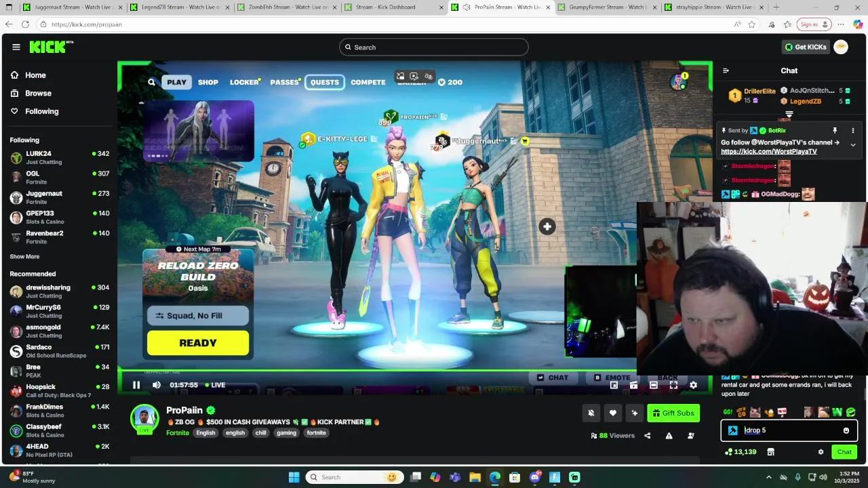Click the sparkle subscribe icon
Screen dimensions: 868x488
[635, 413]
